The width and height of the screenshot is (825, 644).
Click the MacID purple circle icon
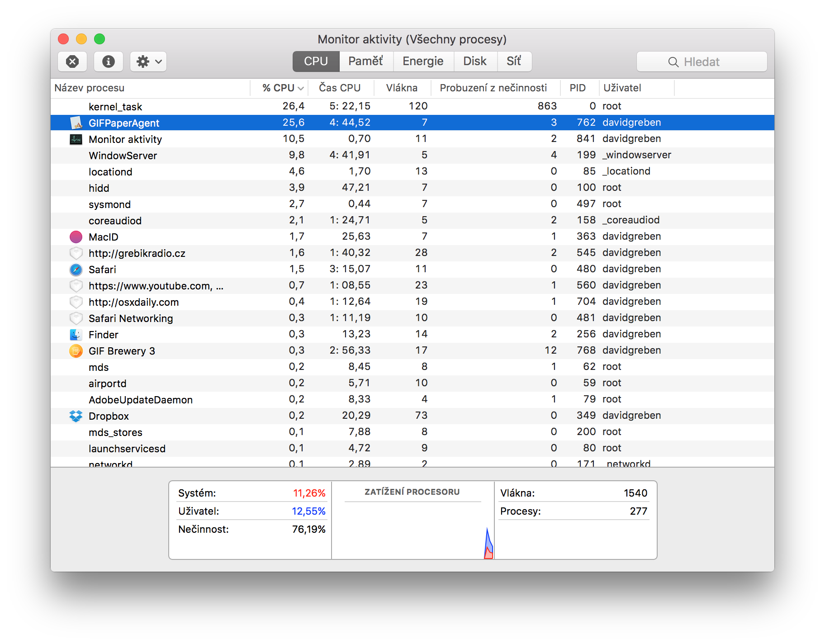pos(76,237)
